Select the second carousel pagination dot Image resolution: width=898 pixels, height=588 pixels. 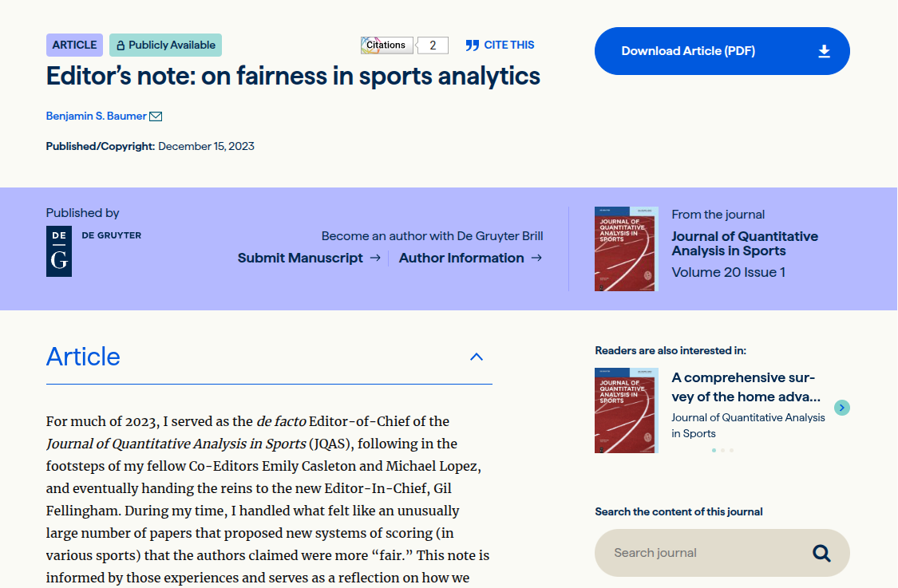pyautogui.click(x=722, y=451)
